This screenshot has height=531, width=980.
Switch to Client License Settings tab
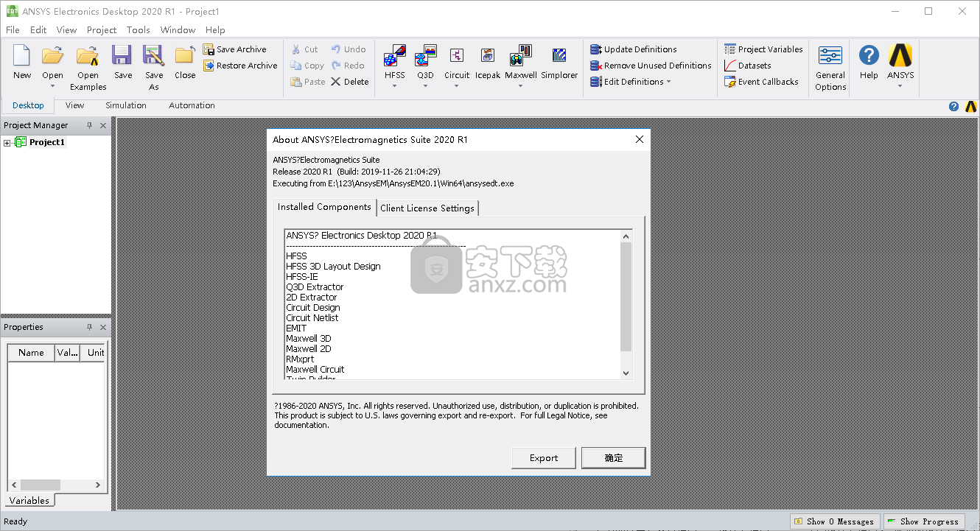click(x=427, y=208)
